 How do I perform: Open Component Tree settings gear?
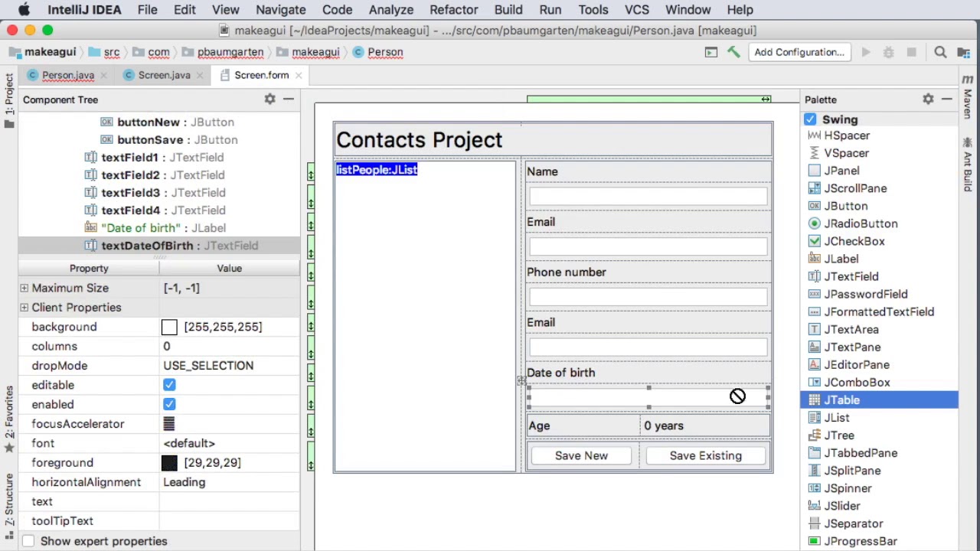(x=269, y=99)
